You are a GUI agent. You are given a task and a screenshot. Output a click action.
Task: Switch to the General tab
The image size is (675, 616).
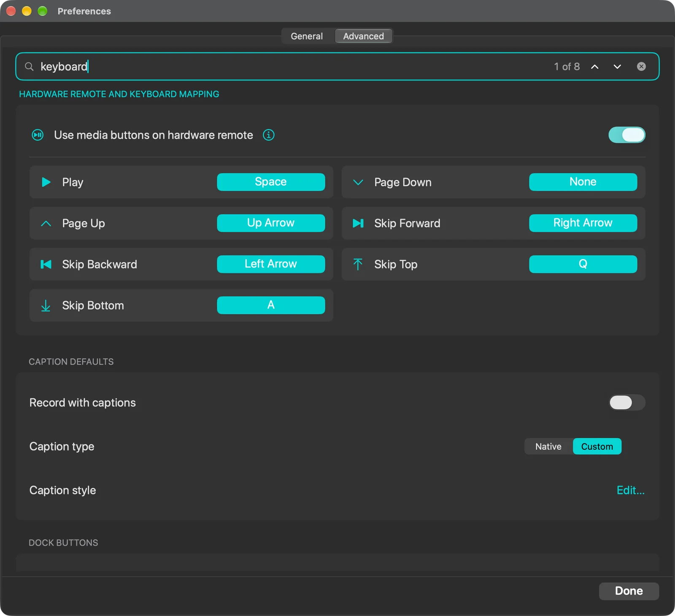coord(307,36)
